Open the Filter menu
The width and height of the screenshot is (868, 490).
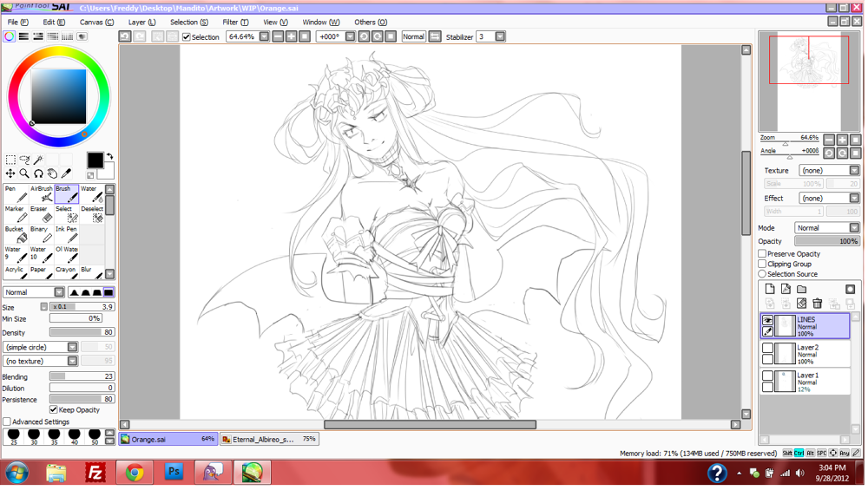point(236,23)
